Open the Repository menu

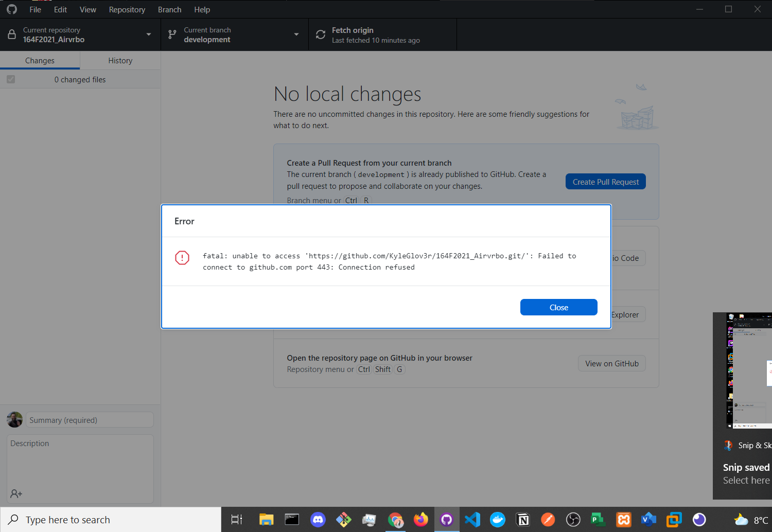tap(127, 9)
